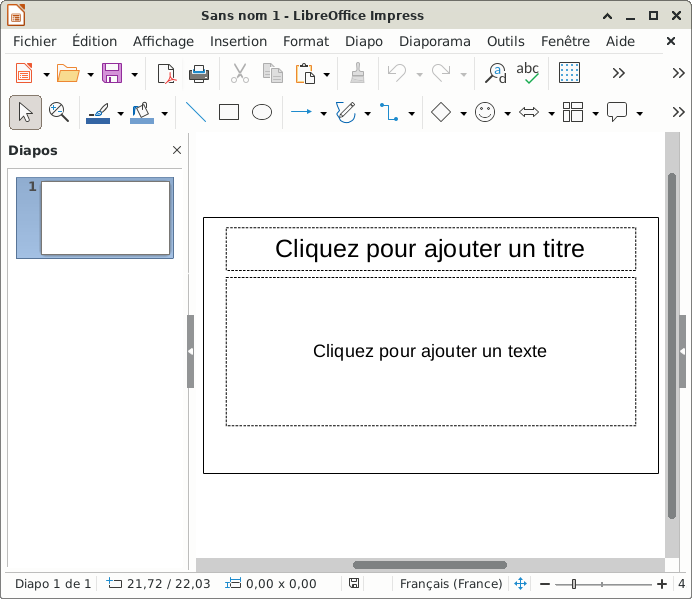Viewport: 692px width, 599px height.
Task: Click 'Cliquez pour ajouter un texte' placeholder
Action: pyautogui.click(x=430, y=351)
